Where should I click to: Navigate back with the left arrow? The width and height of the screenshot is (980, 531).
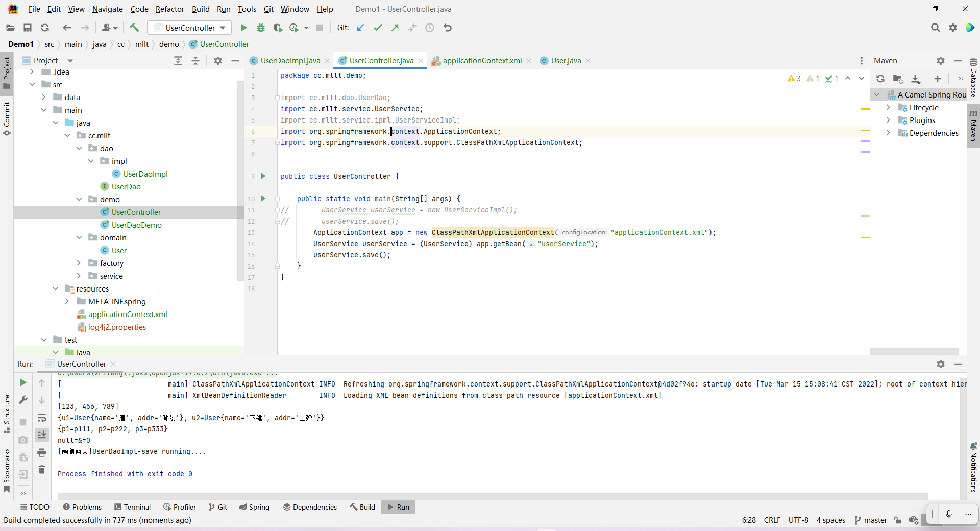(x=67, y=28)
